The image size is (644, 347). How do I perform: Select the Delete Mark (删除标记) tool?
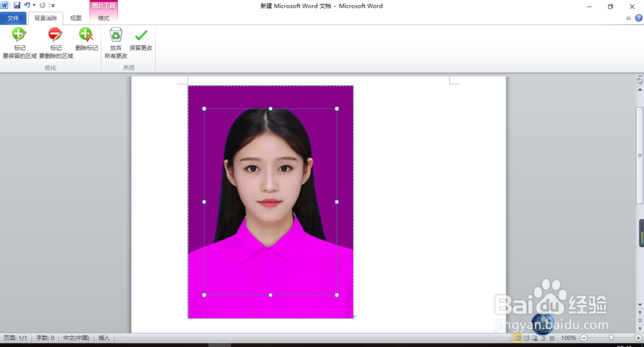point(87,39)
